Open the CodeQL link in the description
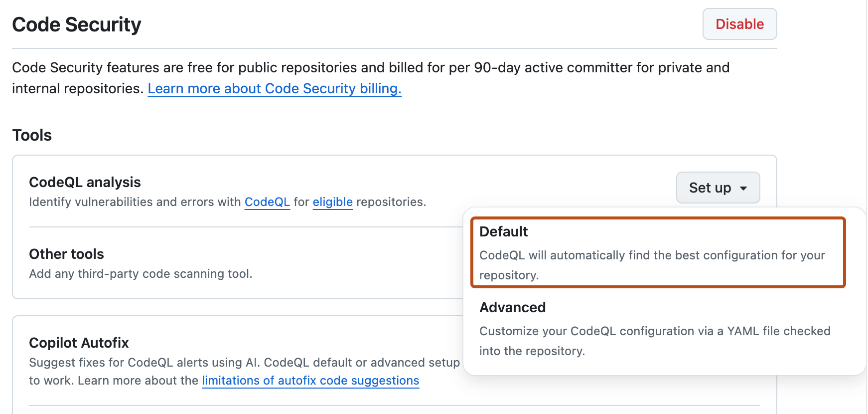Viewport: 868px width, 414px height. pyautogui.click(x=267, y=202)
